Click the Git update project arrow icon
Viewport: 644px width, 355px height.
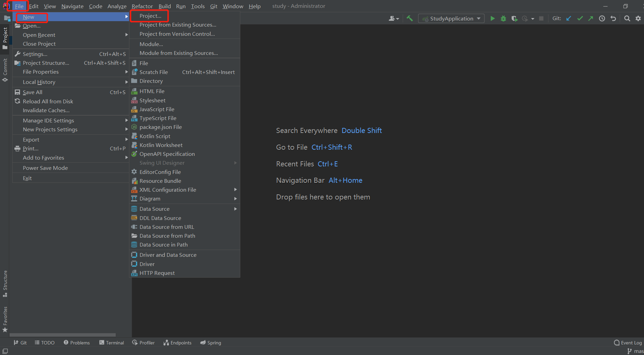coord(569,19)
